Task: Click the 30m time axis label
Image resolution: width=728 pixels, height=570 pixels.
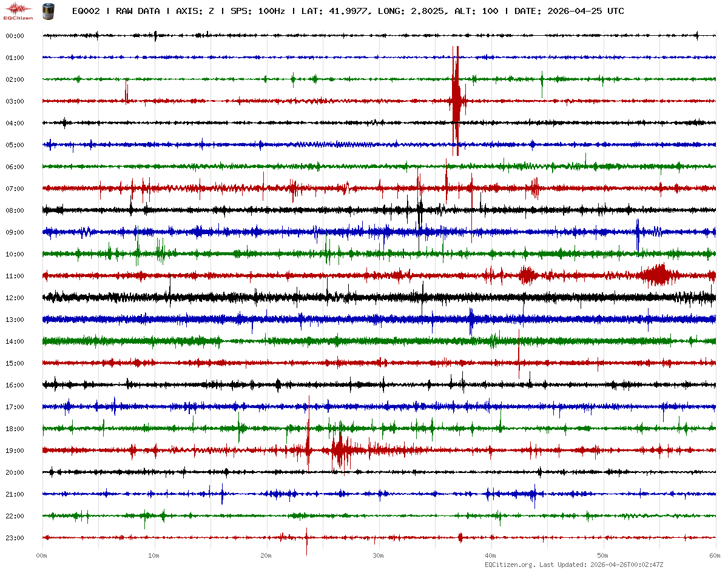Action: pos(379,555)
